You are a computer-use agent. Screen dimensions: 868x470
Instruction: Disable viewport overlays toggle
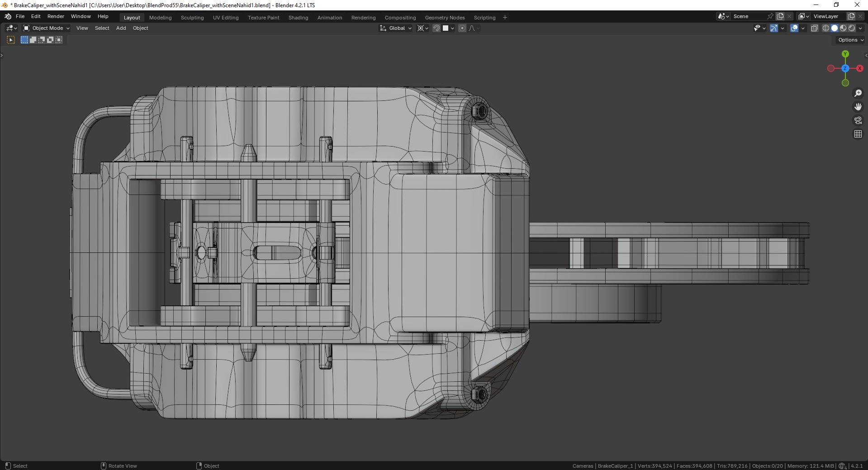tap(794, 28)
